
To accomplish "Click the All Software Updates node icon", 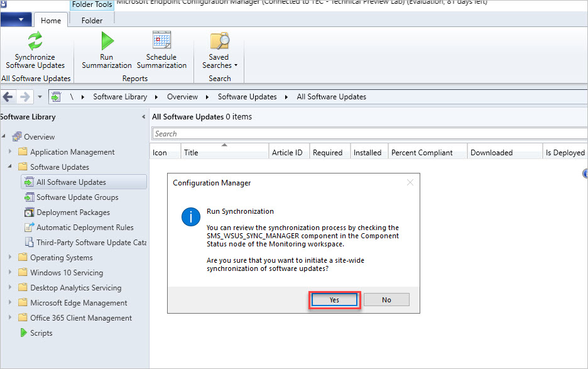I will tap(29, 182).
